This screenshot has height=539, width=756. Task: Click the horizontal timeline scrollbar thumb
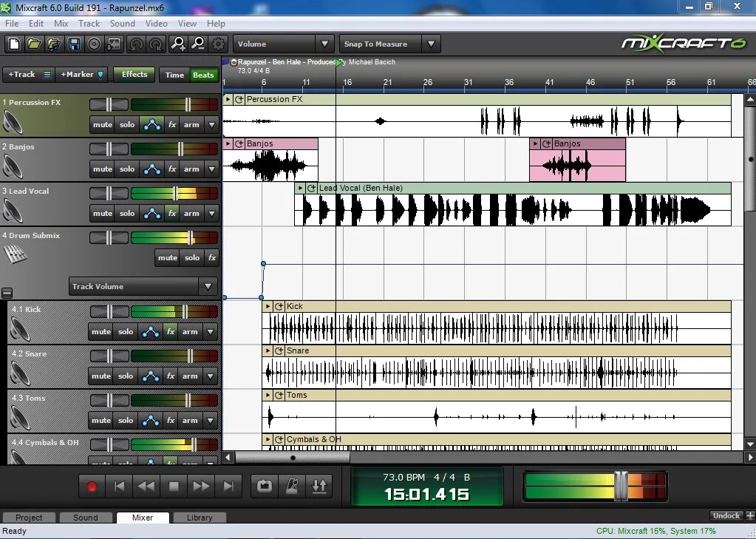tap(293, 458)
